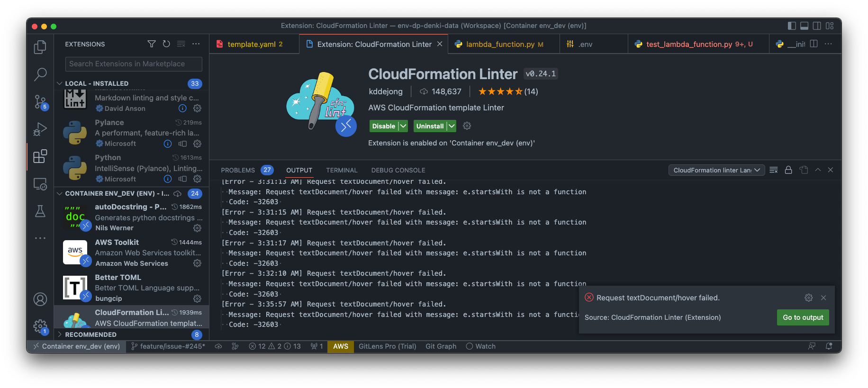The height and width of the screenshot is (388, 868).
Task: Open the Run and Debug view
Action: 40,129
